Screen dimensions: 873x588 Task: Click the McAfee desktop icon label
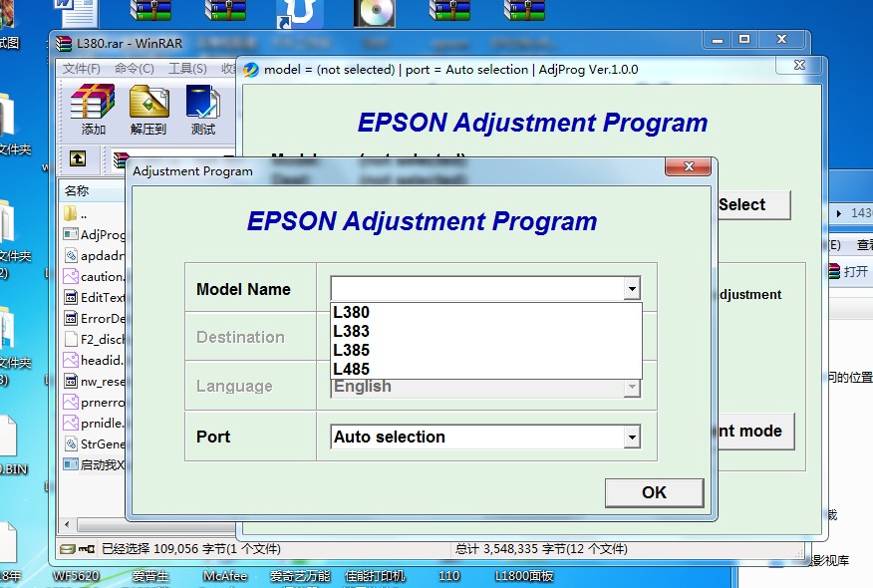(225, 576)
